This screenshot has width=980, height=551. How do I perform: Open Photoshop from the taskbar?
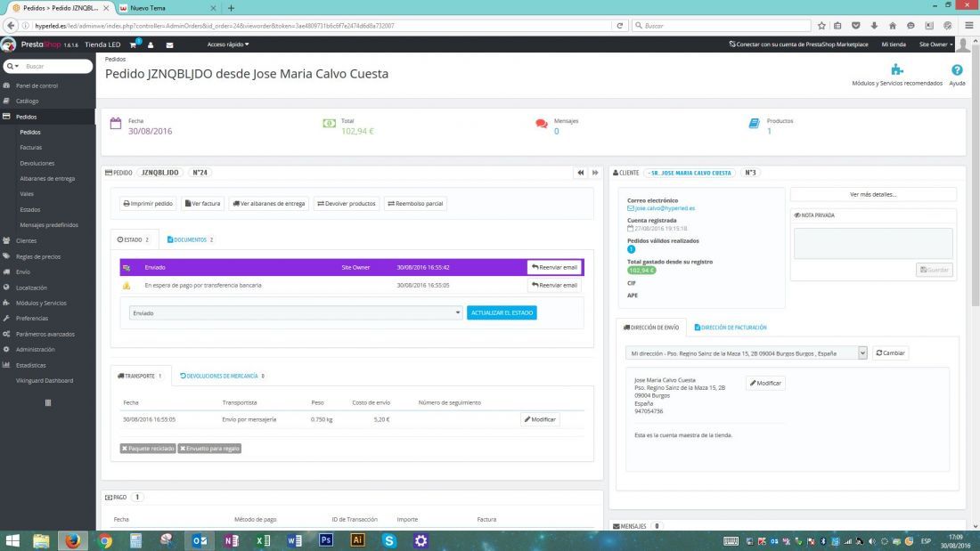pos(325,540)
